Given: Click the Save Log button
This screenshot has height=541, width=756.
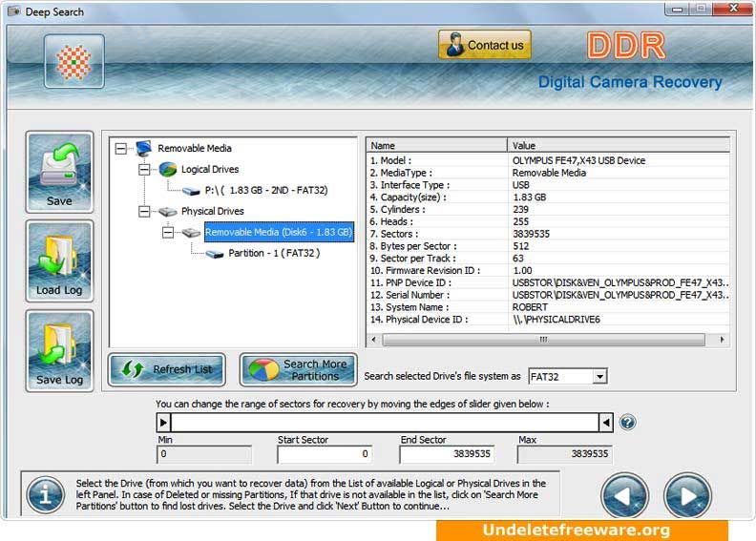Looking at the screenshot, I should click(59, 351).
